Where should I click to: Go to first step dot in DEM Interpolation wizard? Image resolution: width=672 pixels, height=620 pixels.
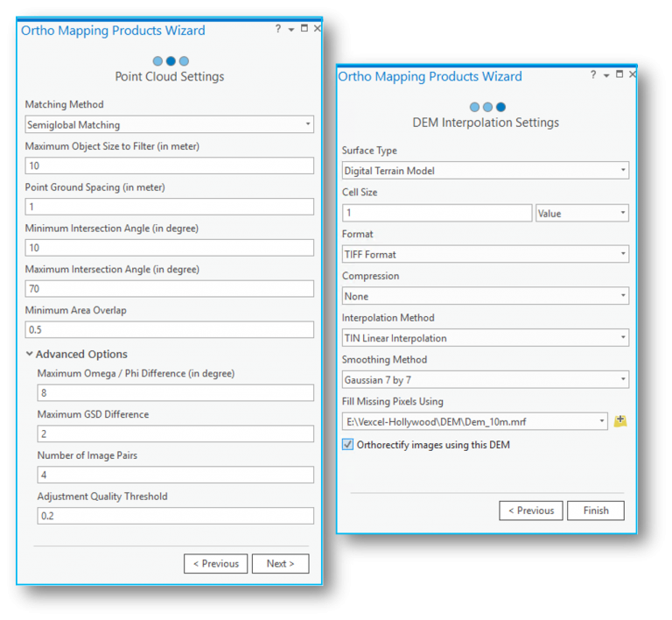(x=474, y=107)
